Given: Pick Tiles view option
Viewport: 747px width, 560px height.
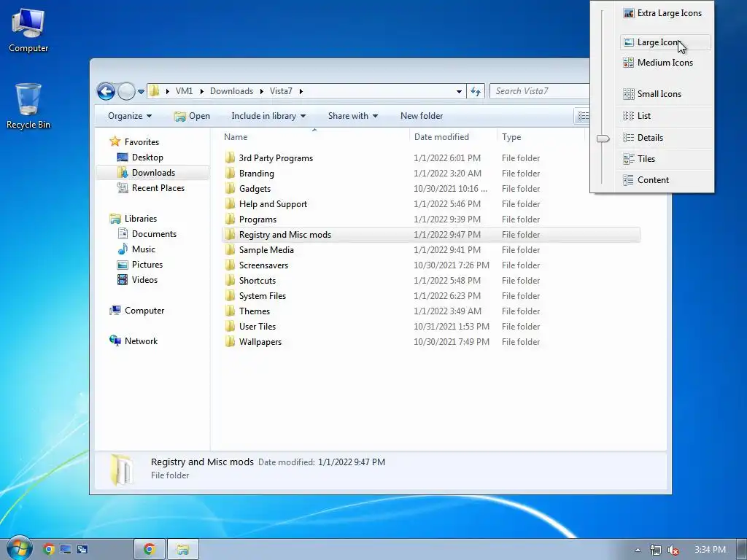Looking at the screenshot, I should tap(665, 158).
